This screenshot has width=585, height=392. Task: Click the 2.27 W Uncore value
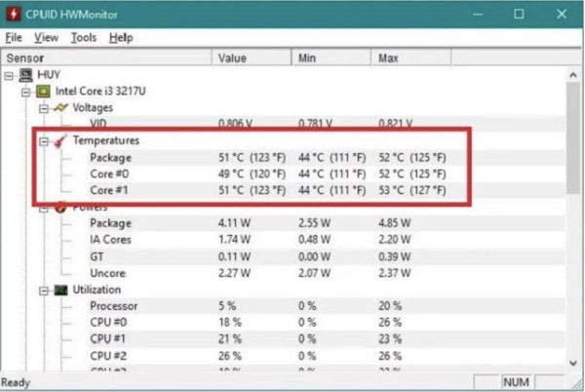[x=234, y=273]
